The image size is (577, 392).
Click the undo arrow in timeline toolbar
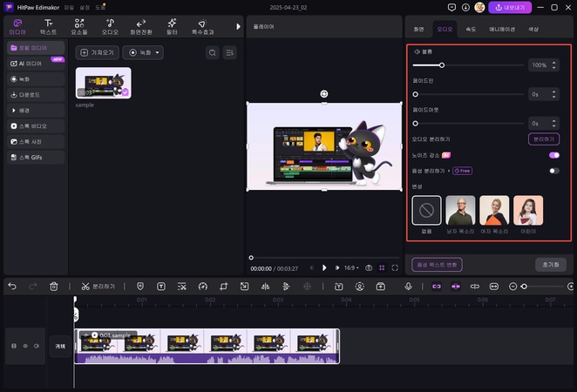pyautogui.click(x=12, y=286)
